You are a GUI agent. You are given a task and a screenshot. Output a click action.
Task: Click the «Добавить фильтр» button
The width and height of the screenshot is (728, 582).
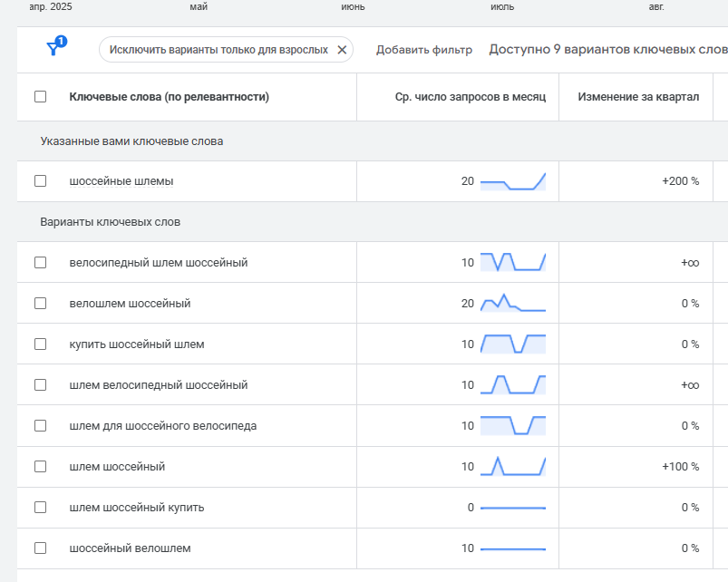tap(424, 50)
